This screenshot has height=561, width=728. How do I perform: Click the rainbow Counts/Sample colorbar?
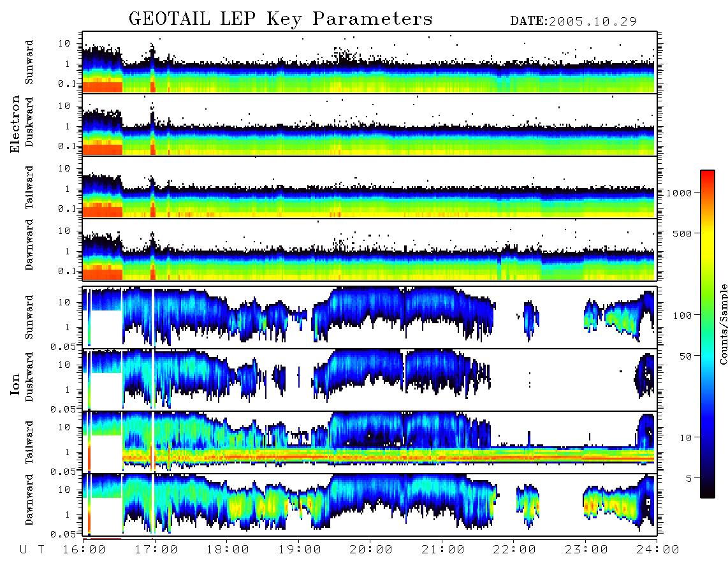pyautogui.click(x=708, y=334)
